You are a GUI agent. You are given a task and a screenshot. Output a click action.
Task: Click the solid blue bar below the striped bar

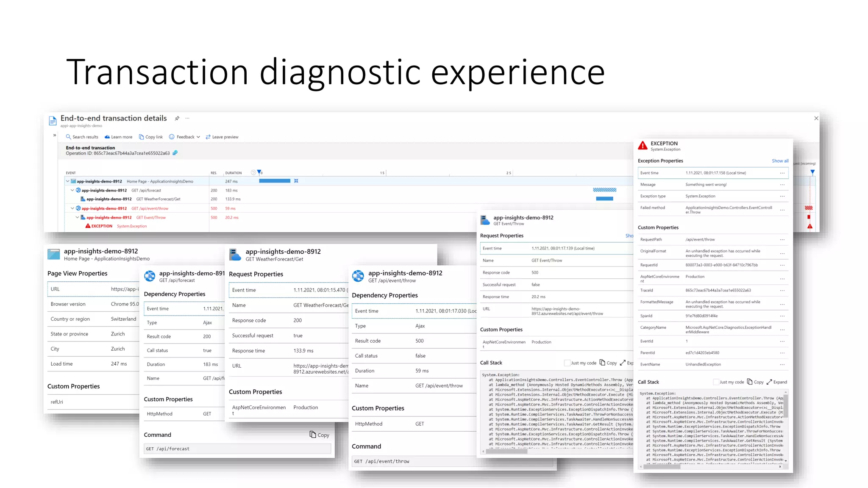604,199
